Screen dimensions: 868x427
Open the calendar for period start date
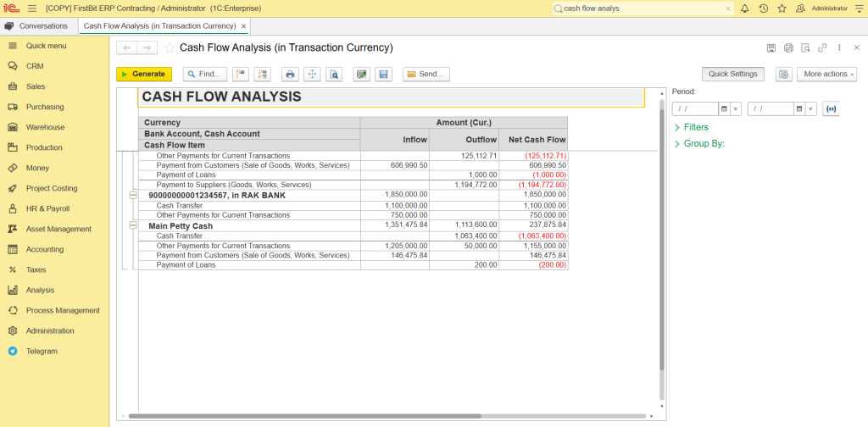point(724,109)
